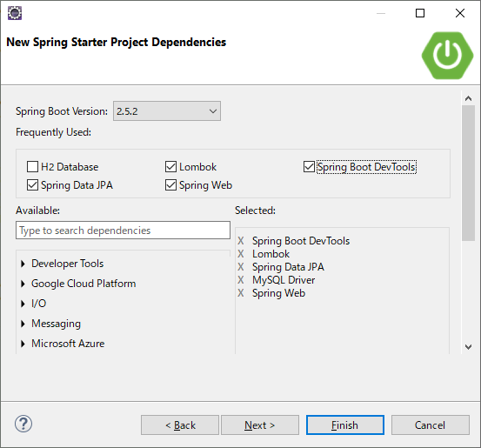Click the scrollbar down arrow

pos(468,347)
